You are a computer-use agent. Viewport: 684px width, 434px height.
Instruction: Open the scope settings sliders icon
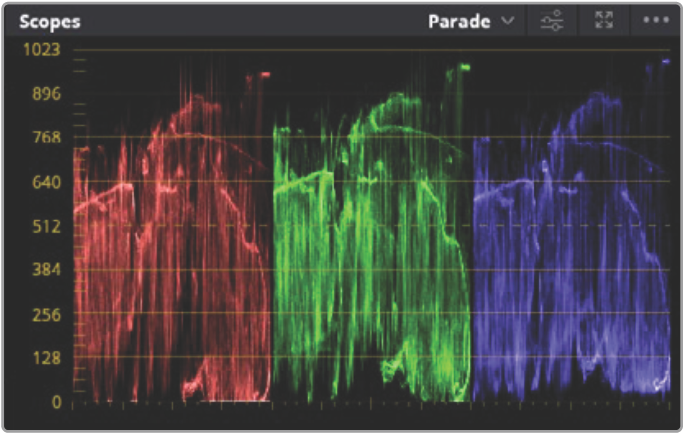[551, 21]
